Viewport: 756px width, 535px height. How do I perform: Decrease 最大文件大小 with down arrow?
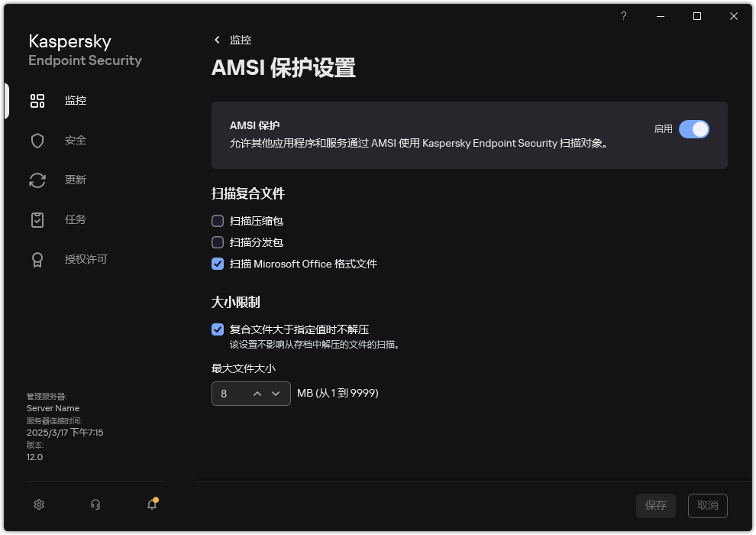pyautogui.click(x=277, y=394)
